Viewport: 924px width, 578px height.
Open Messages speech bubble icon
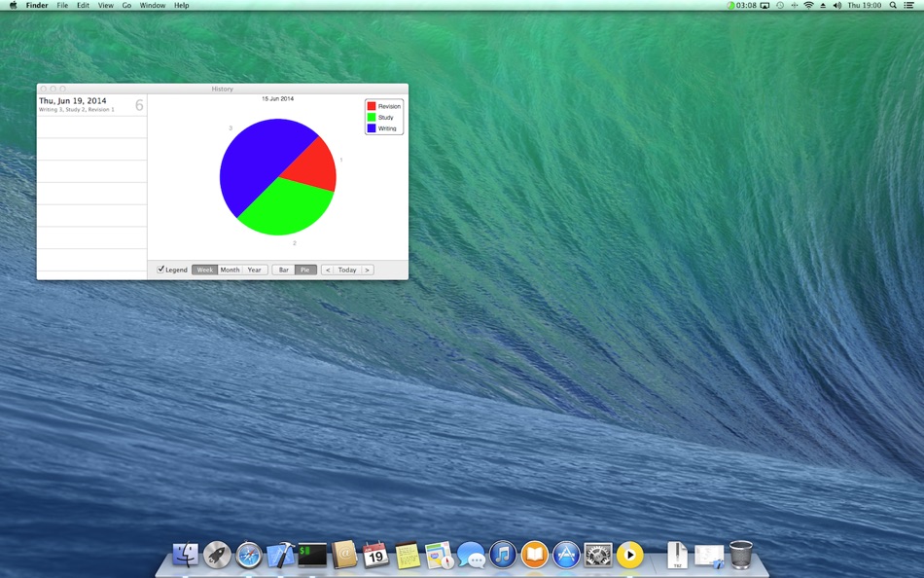tap(471, 555)
